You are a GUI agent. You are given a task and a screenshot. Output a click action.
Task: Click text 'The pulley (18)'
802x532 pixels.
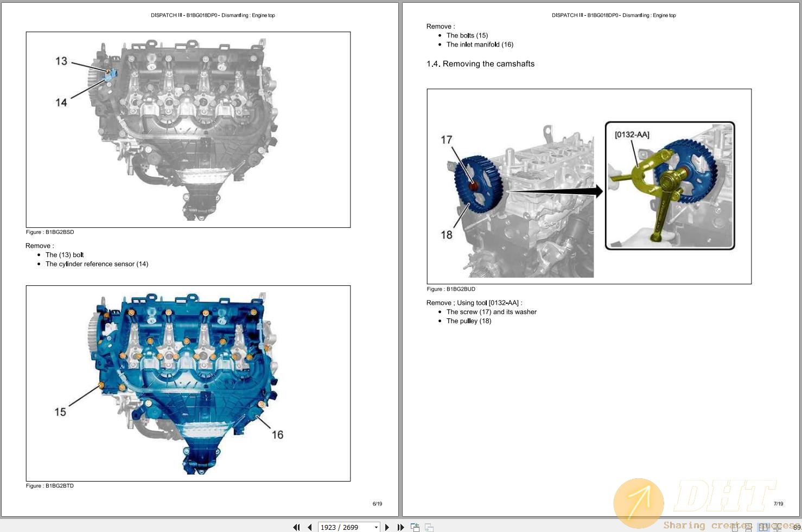click(469, 321)
